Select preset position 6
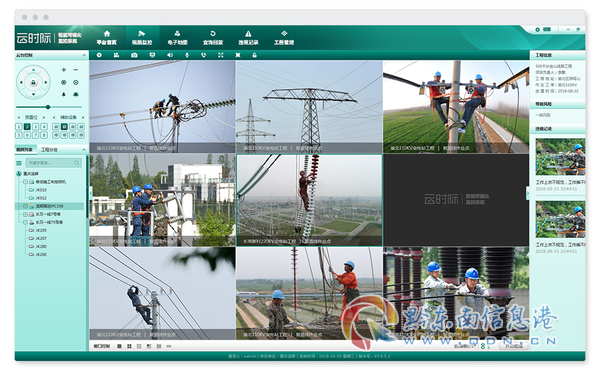600x373 pixels. 27,135
